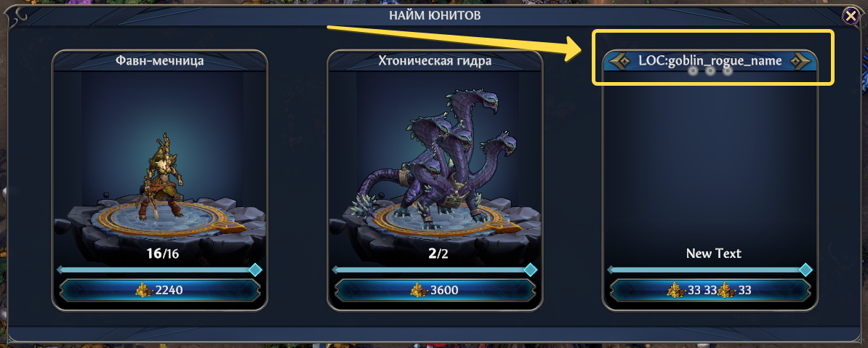Select the third page dot under goblin_rogue_name
The image size is (868, 348).
coord(728,70)
